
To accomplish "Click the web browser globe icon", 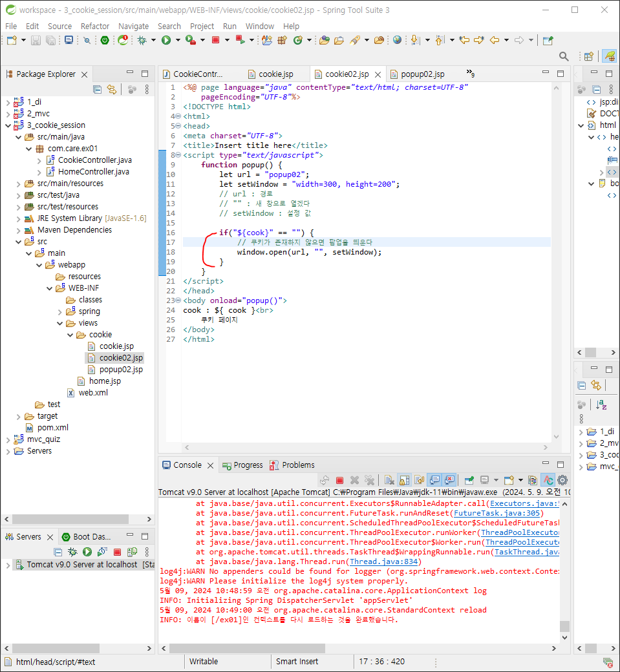I will click(398, 40).
